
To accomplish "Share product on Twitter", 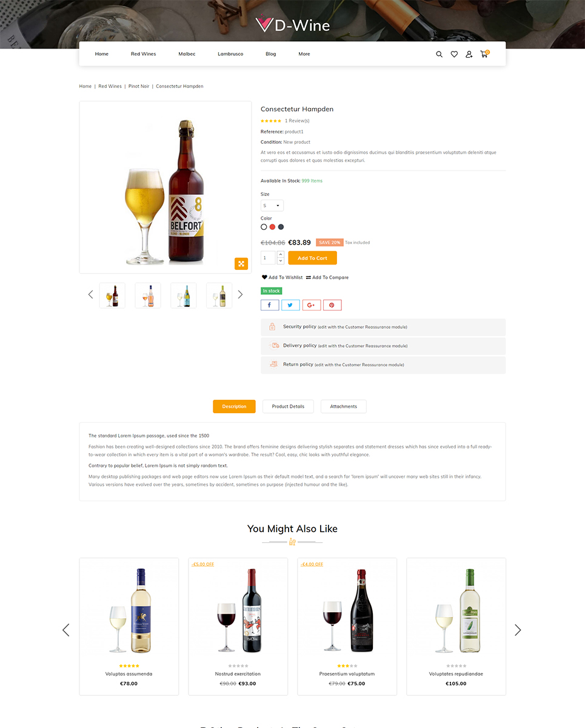I will [290, 305].
